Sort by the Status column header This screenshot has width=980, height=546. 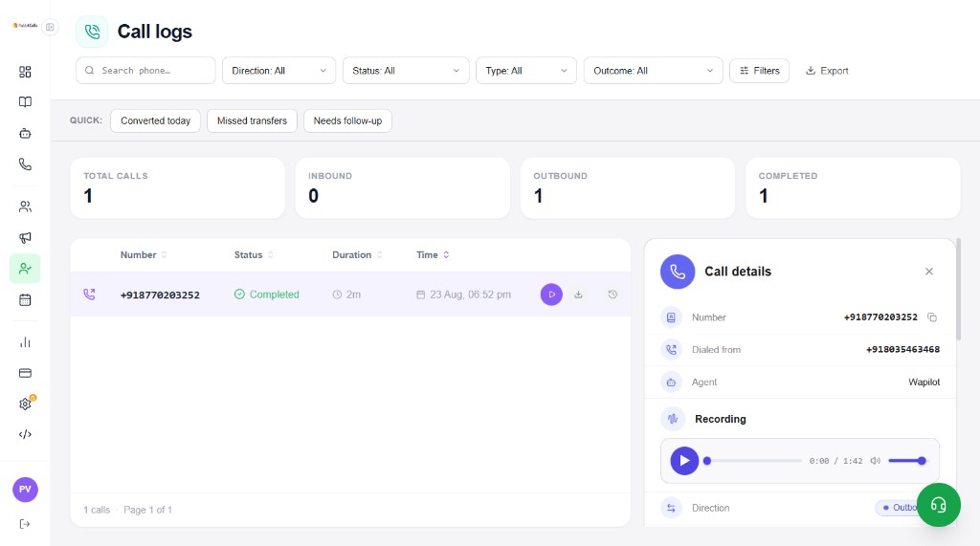(253, 255)
